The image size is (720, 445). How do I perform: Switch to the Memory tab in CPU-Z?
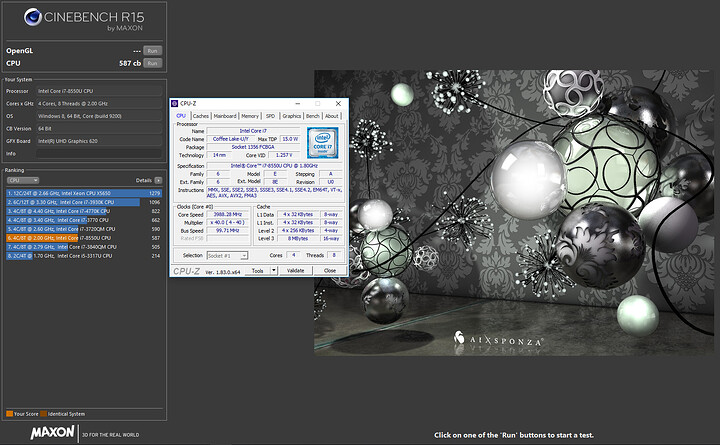click(250, 116)
